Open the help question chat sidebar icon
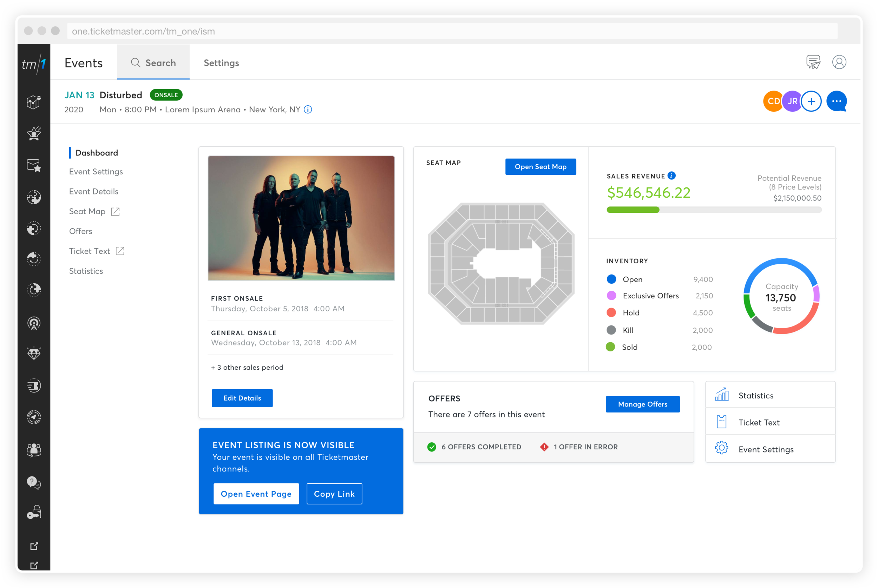This screenshot has width=878, height=588. [x=34, y=483]
